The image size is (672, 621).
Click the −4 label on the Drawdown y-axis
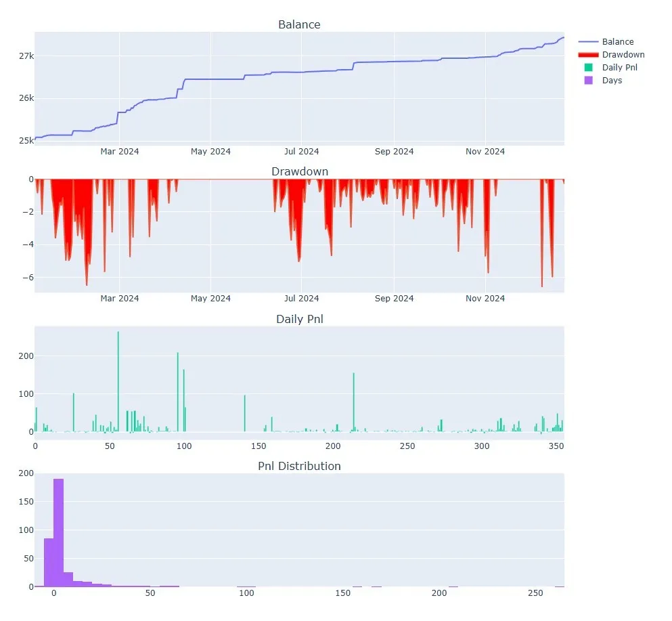(28, 244)
